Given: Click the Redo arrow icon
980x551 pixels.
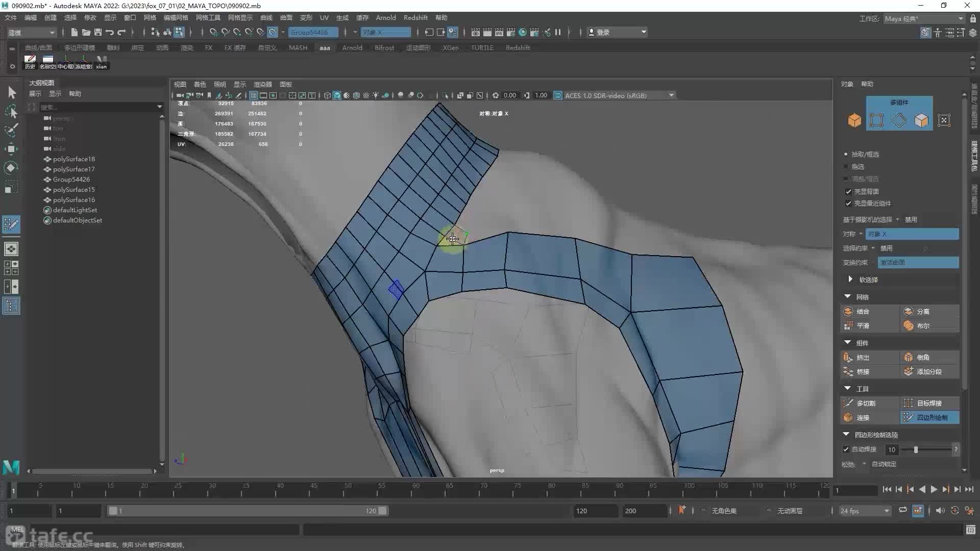Looking at the screenshot, I should click(x=121, y=32).
